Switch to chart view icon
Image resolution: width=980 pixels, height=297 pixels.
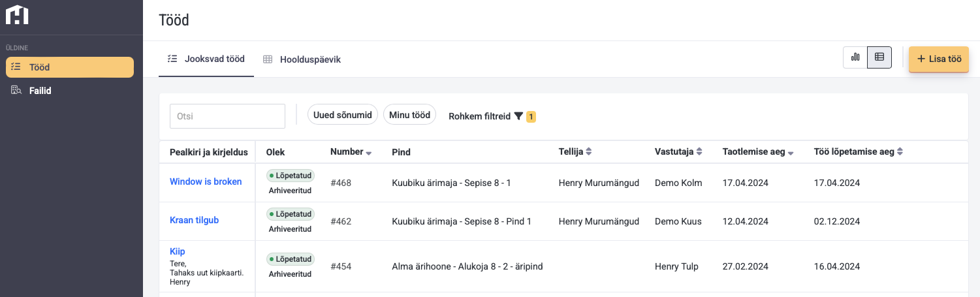click(x=855, y=58)
